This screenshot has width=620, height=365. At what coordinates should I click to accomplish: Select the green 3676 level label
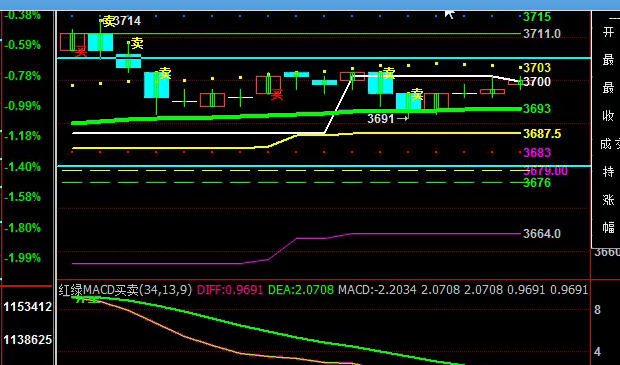(537, 183)
